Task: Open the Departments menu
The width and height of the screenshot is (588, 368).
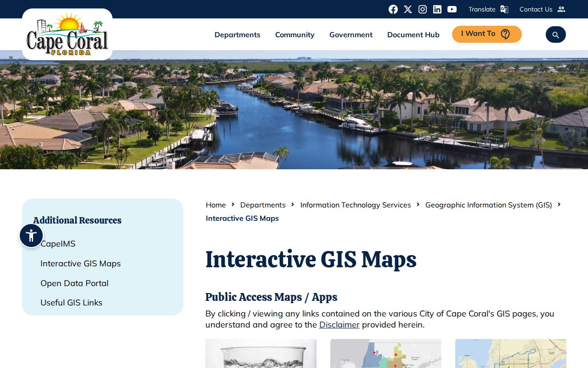Action: click(x=237, y=34)
